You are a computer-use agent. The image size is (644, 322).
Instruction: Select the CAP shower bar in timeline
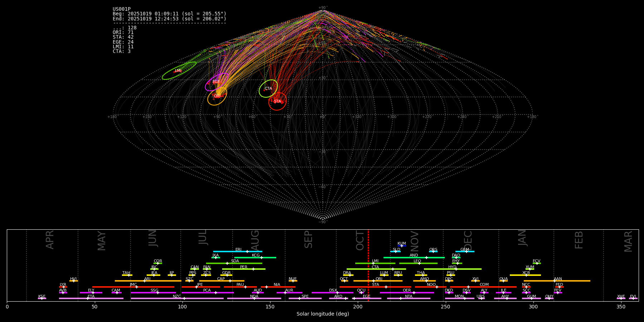tap(222, 281)
